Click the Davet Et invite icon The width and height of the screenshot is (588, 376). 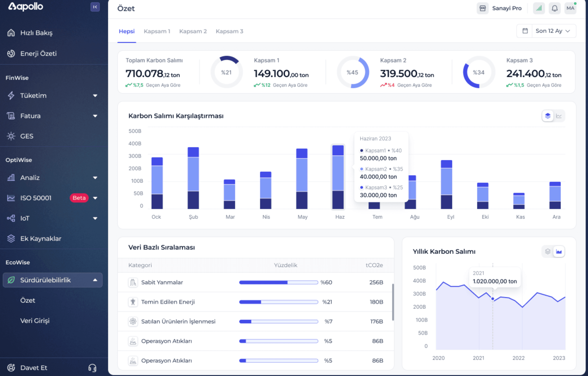coord(11,367)
